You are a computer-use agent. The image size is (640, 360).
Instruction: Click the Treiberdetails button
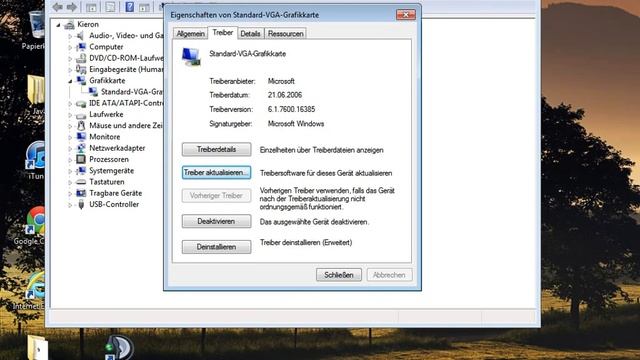[x=216, y=149]
